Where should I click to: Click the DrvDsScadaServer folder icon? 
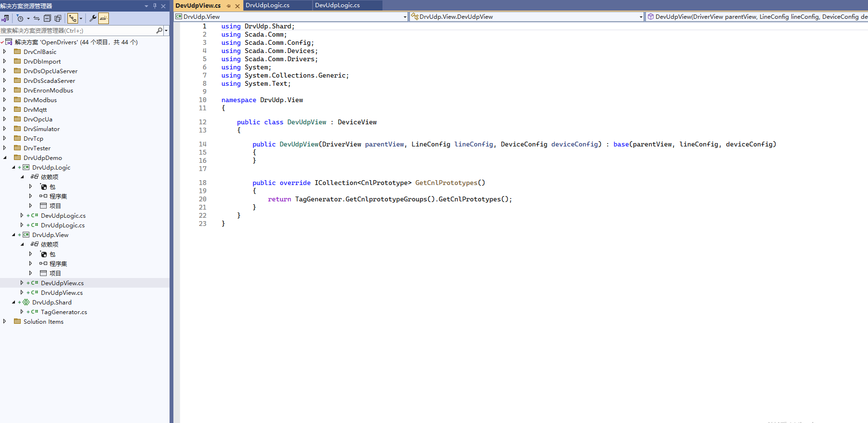click(x=17, y=80)
